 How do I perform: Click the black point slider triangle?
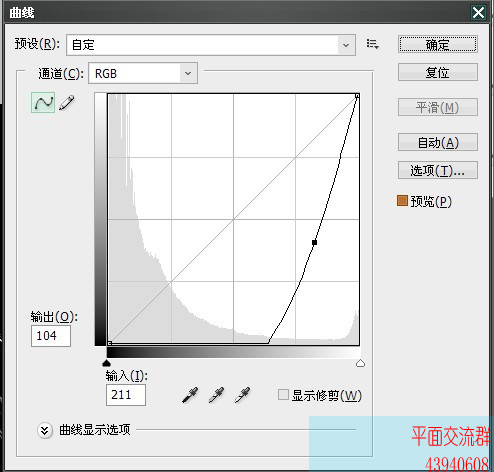(106, 363)
